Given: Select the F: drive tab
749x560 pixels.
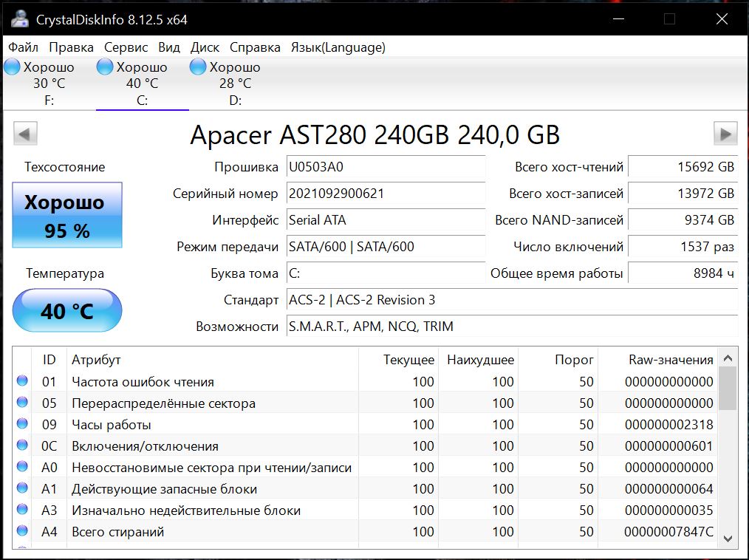Looking at the screenshot, I should click(49, 83).
